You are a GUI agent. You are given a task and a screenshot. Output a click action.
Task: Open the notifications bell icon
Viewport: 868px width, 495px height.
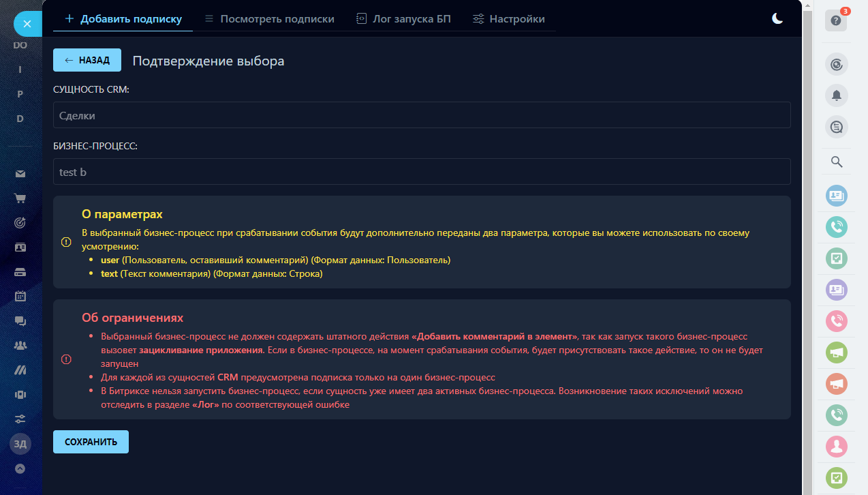pos(837,95)
